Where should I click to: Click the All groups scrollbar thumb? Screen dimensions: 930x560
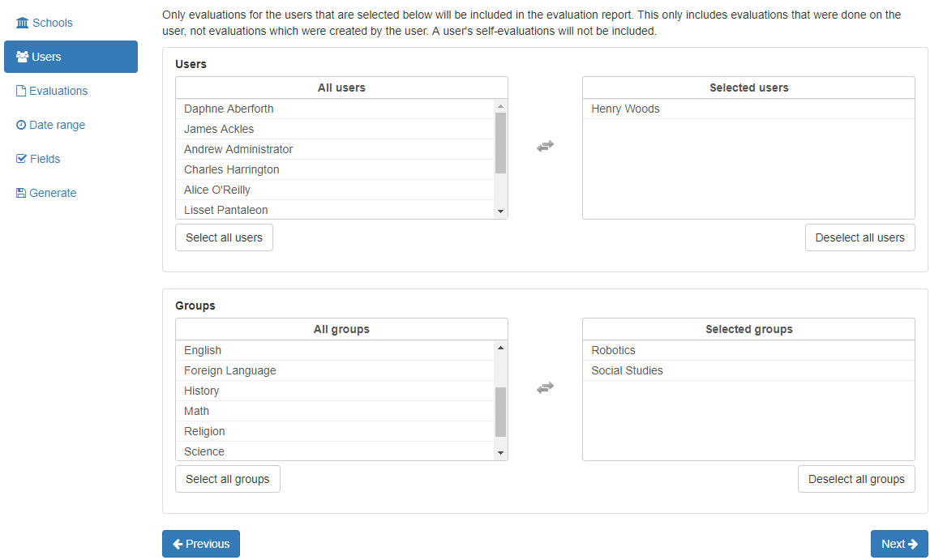[x=500, y=413]
